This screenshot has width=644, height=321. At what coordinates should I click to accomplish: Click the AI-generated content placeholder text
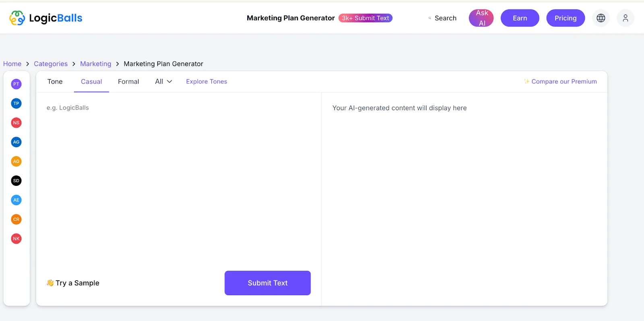click(x=399, y=108)
